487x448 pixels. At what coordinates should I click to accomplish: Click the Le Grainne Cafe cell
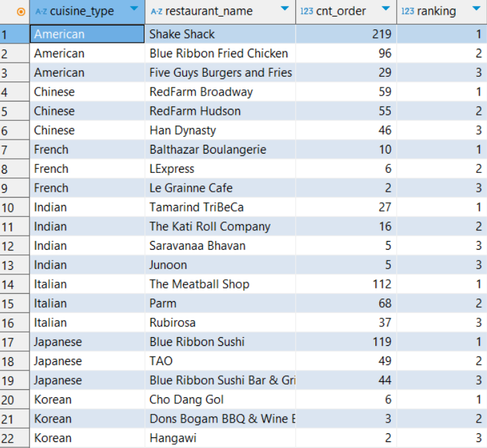coord(220,188)
